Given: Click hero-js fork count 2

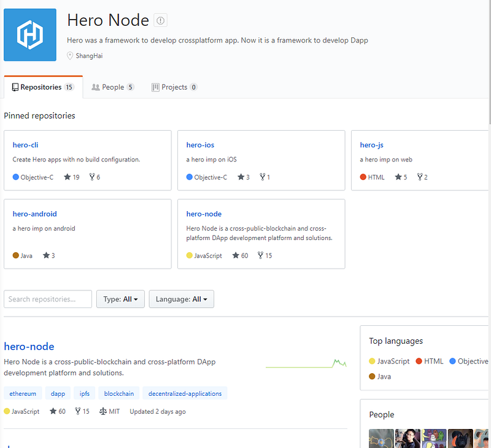Looking at the screenshot, I should pyautogui.click(x=422, y=177).
